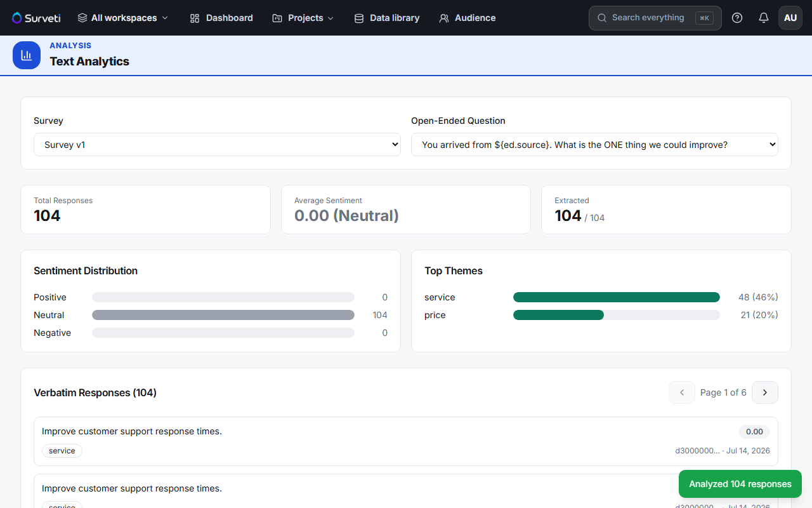Viewport: 812px width, 508px height.
Task: Click the All workspaces chevron arrow
Action: (165, 18)
